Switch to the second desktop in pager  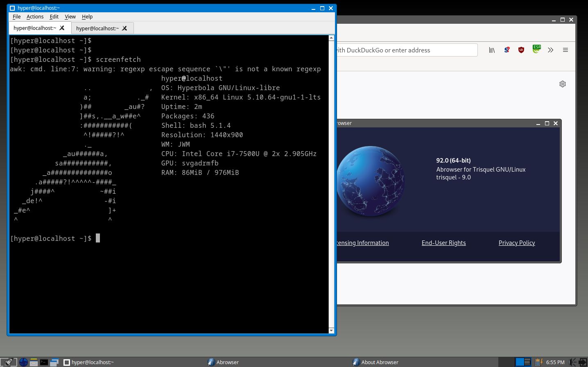[x=527, y=362]
